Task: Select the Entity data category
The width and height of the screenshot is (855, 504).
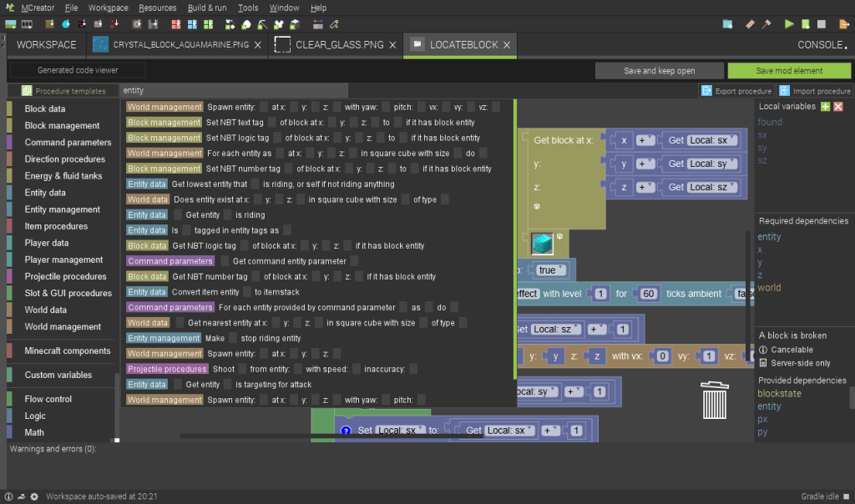Action: tap(45, 193)
